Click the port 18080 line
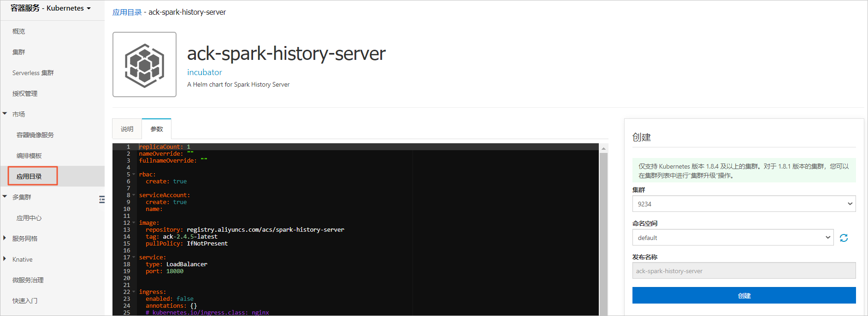The width and height of the screenshot is (868, 316). [165, 271]
